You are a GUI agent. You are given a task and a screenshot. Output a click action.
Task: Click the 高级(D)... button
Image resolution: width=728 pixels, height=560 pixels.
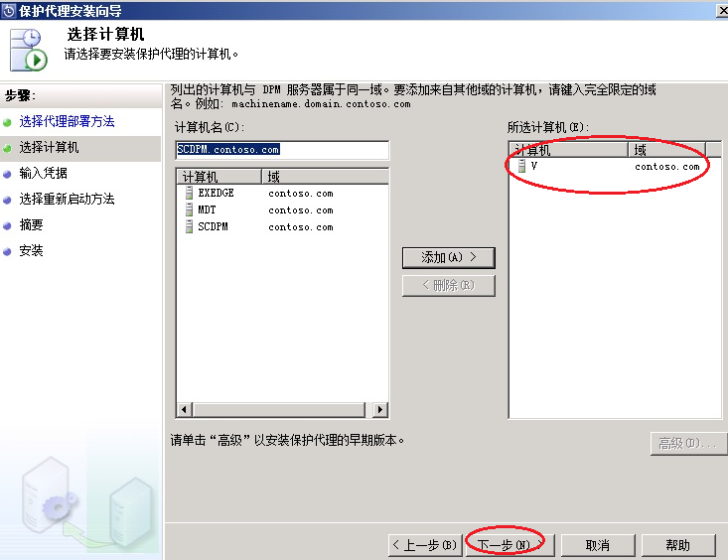[688, 444]
